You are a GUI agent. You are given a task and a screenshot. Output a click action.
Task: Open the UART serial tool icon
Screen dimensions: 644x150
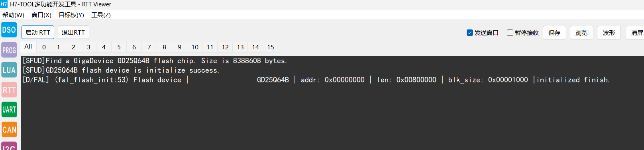tap(9, 110)
